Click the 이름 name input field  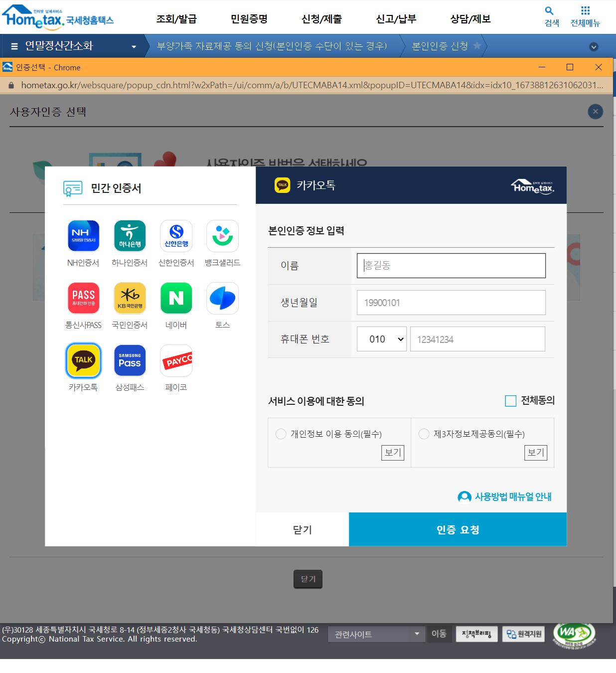click(x=451, y=266)
